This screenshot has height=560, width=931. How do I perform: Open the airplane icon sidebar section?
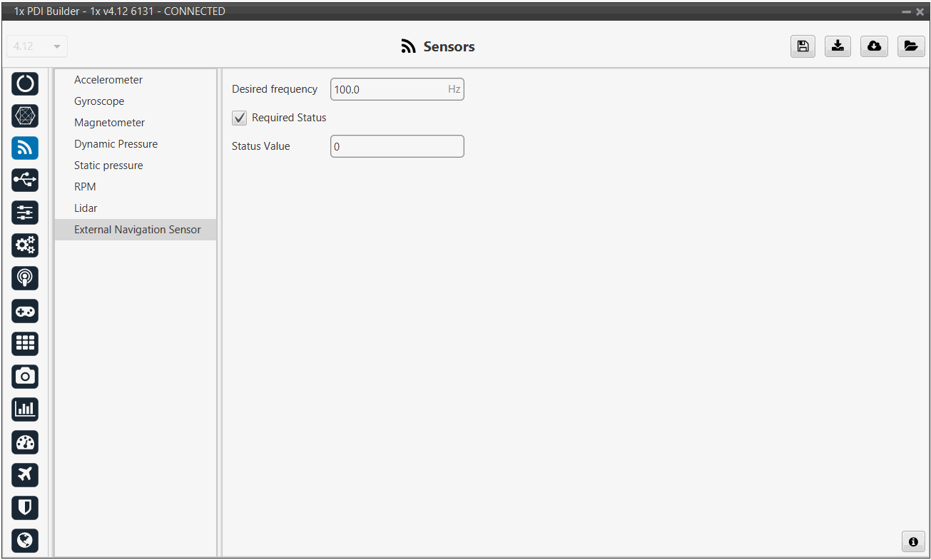tap(25, 475)
